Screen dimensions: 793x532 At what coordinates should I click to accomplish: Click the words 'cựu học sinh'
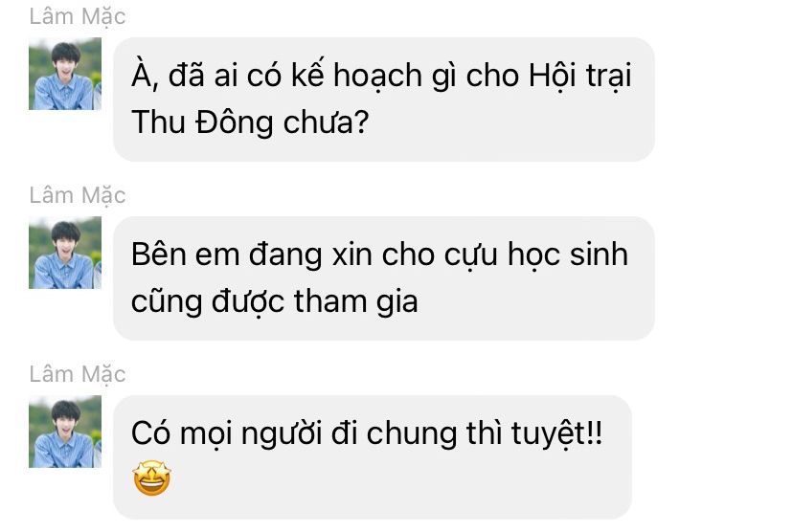pos(536,255)
